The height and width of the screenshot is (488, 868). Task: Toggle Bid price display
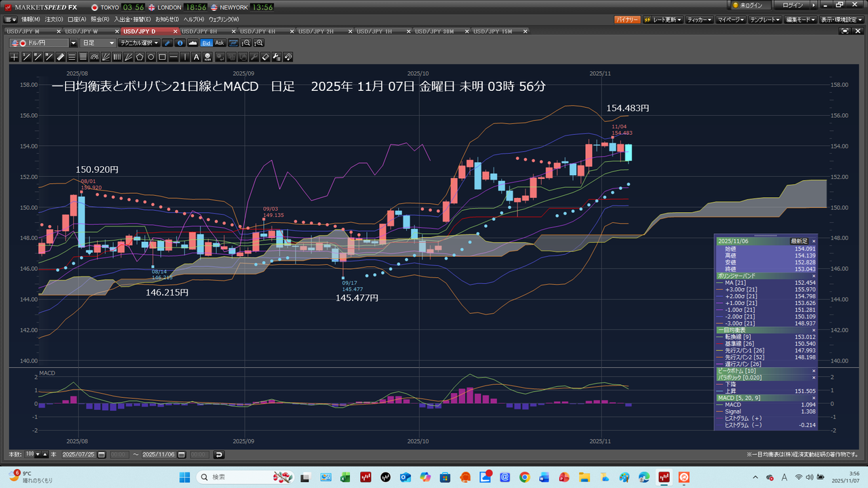coord(206,43)
